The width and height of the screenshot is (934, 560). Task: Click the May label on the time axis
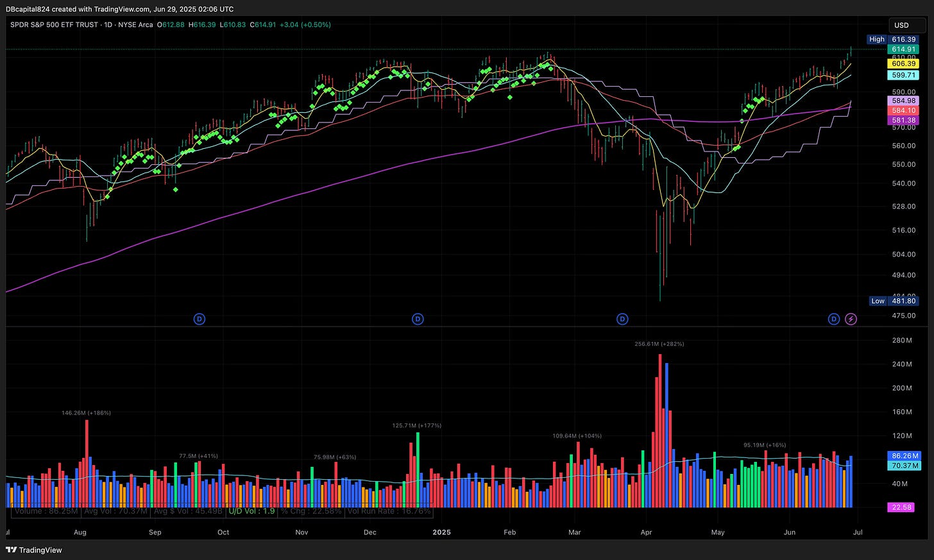point(718,532)
